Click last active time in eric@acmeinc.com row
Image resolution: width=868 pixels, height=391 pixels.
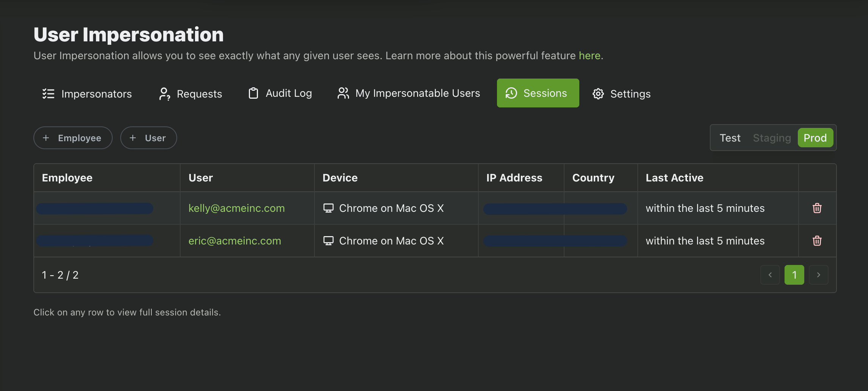(705, 241)
